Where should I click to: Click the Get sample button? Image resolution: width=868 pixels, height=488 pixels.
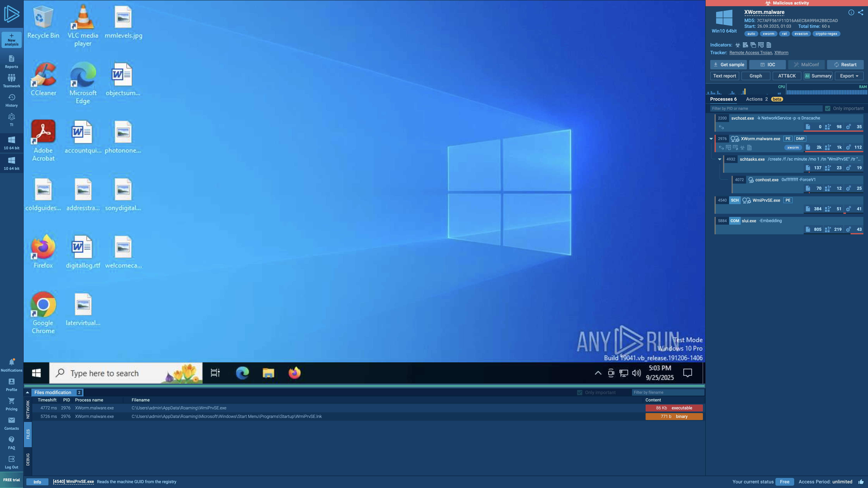(x=728, y=65)
